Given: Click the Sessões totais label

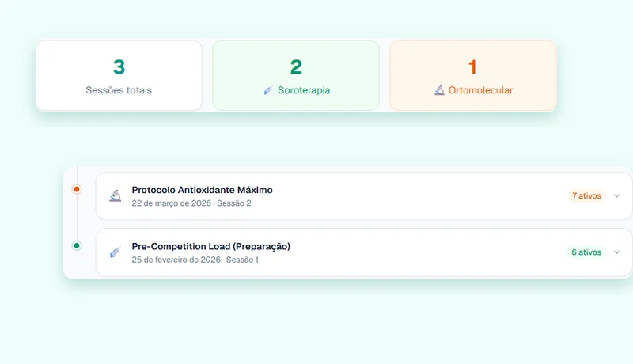Looking at the screenshot, I should coord(119,90).
